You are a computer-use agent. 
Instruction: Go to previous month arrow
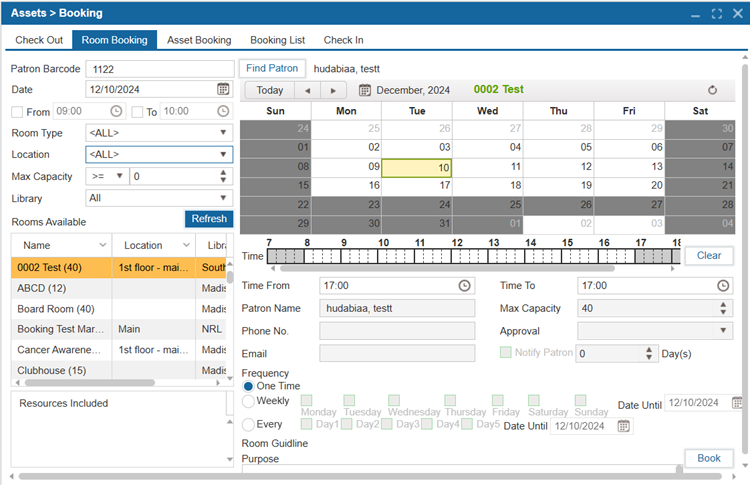(x=308, y=90)
